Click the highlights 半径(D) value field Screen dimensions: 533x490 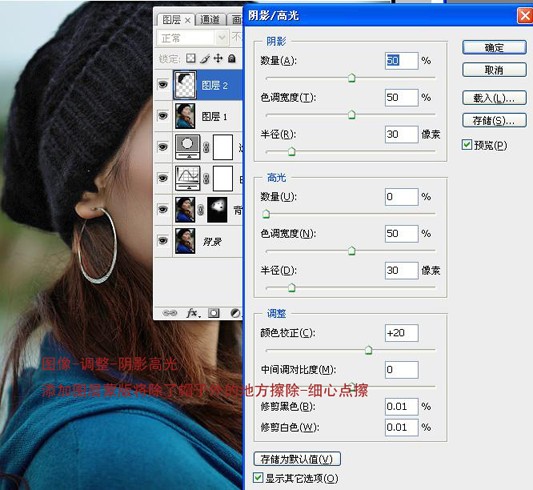[401, 270]
